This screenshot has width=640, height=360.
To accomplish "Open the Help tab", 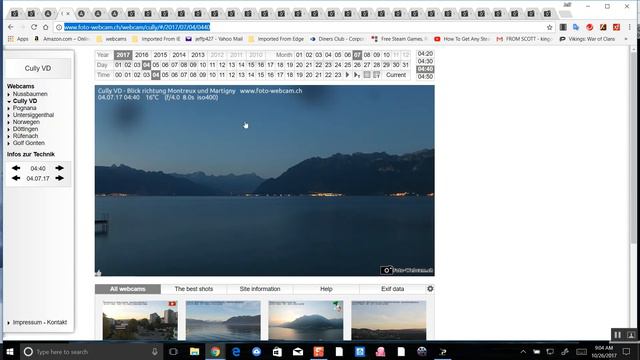I will pos(326,289).
